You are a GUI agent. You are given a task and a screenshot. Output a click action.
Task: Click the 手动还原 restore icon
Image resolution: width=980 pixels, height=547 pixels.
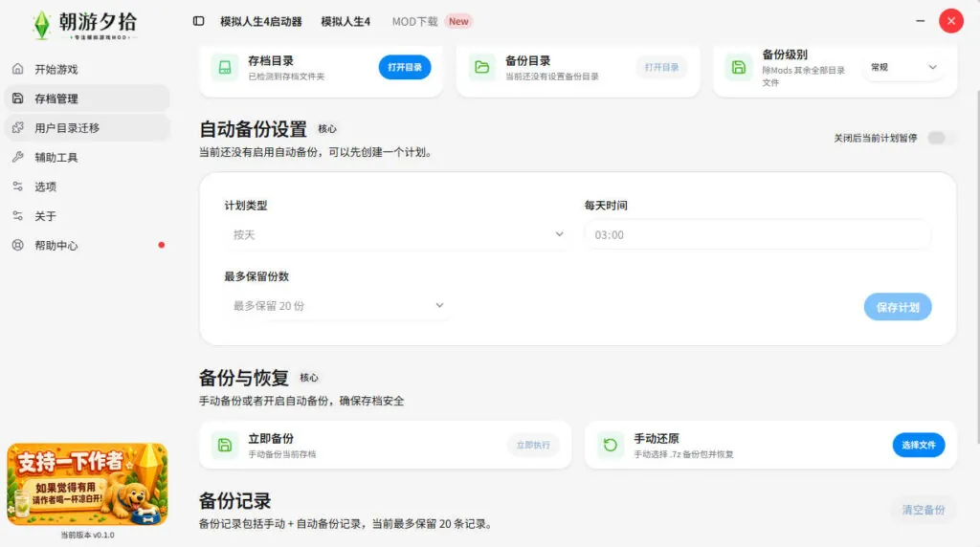[x=610, y=445]
